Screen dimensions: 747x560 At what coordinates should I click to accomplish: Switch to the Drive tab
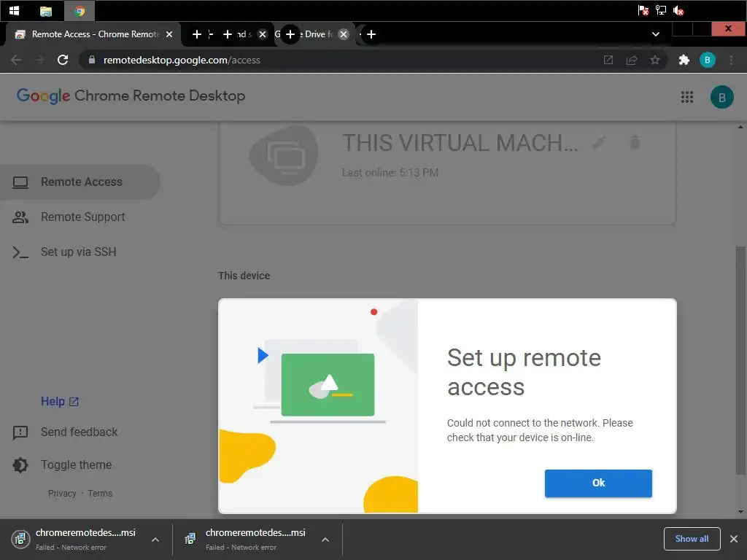click(x=314, y=34)
